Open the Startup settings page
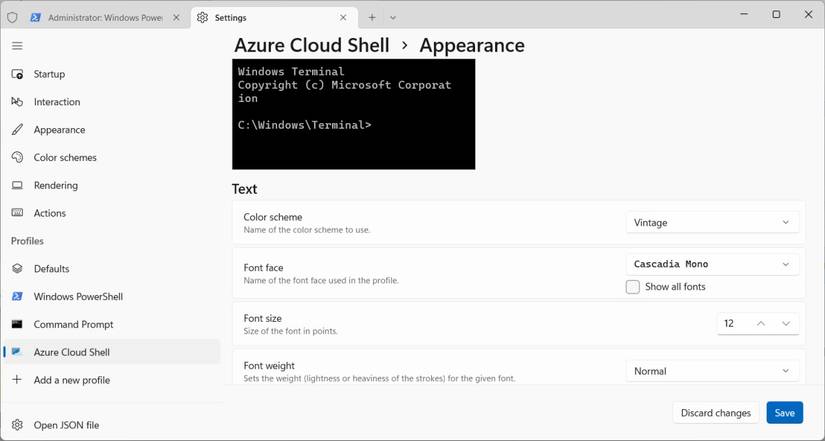 (48, 74)
